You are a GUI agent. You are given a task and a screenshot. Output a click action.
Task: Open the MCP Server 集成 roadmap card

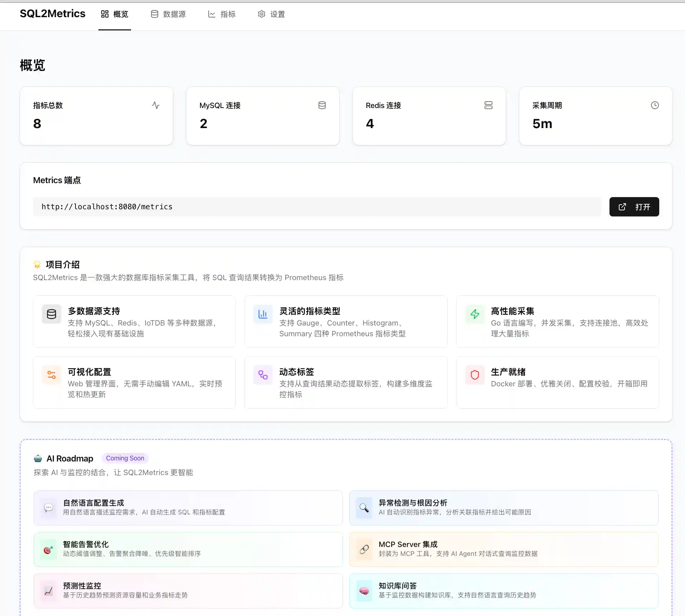point(504,549)
